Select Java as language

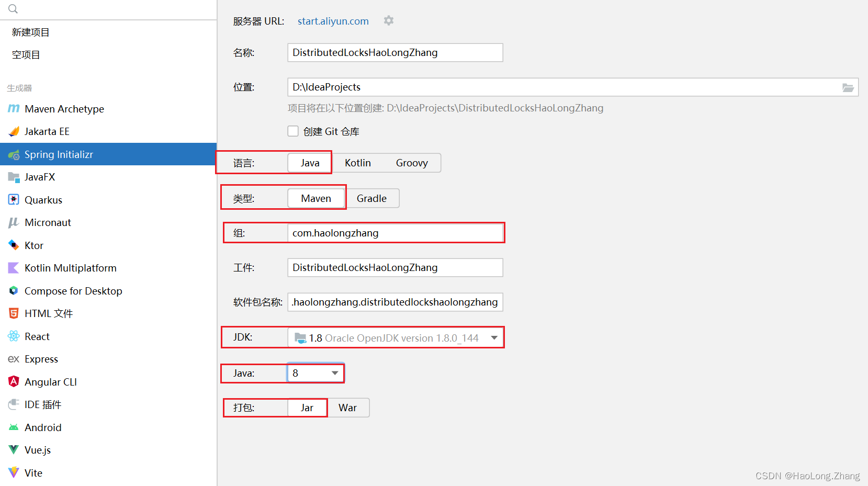point(310,163)
